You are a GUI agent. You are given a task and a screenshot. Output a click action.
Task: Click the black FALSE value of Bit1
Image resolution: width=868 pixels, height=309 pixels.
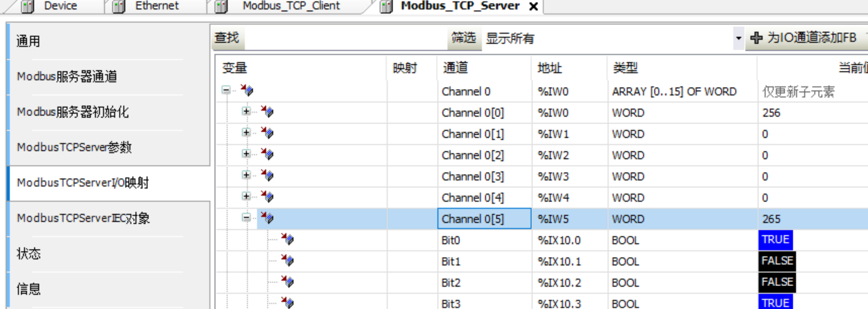tap(777, 261)
